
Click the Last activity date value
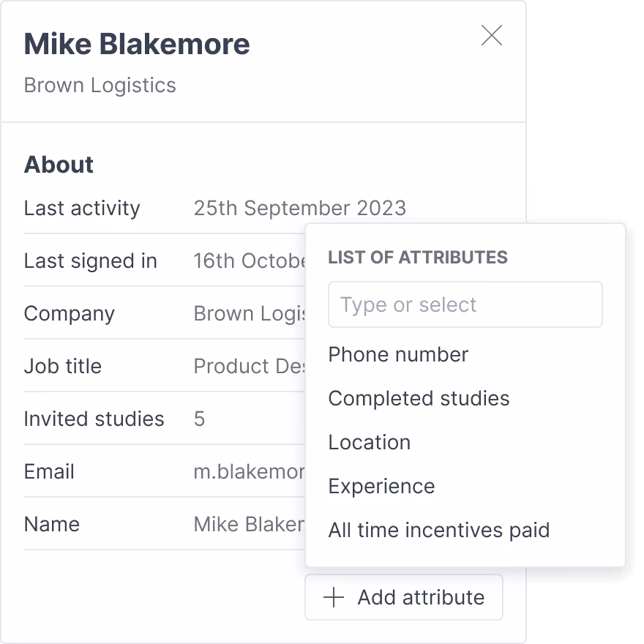[299, 209]
